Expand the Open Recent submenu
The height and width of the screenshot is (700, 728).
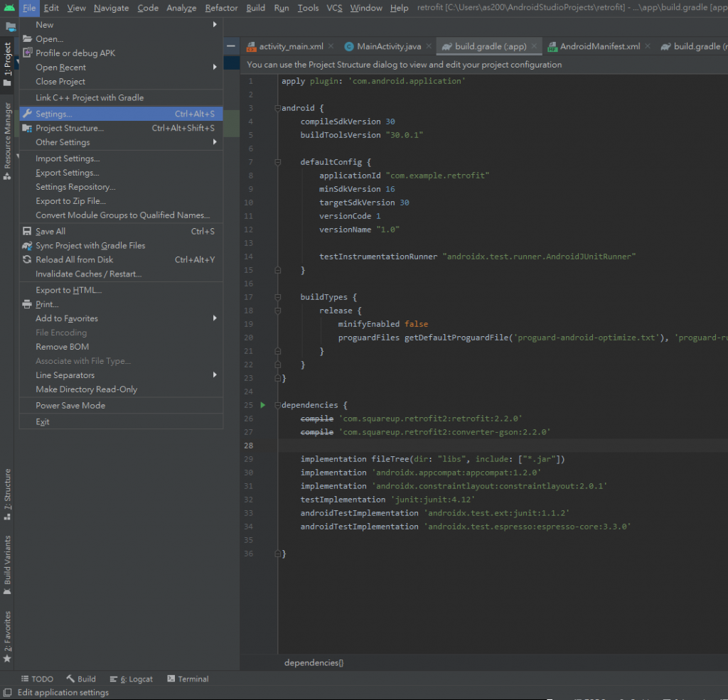point(121,68)
